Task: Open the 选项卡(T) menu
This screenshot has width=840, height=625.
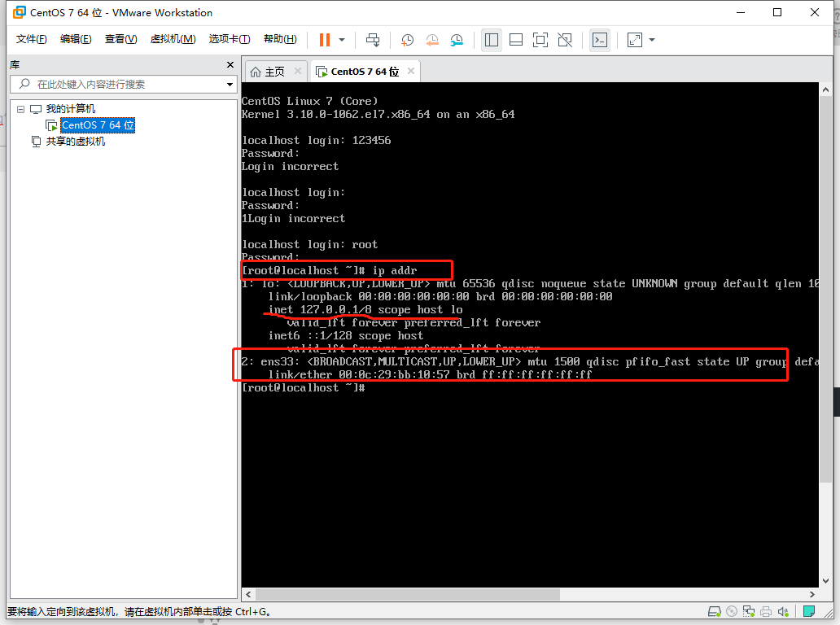Action: [230, 39]
